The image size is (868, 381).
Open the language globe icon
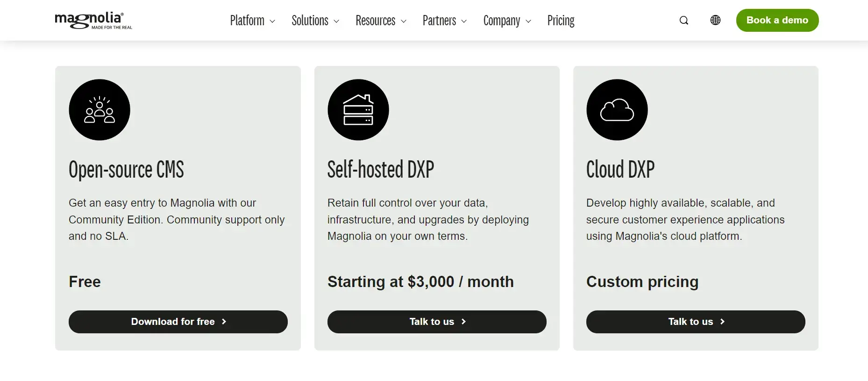[x=715, y=20]
